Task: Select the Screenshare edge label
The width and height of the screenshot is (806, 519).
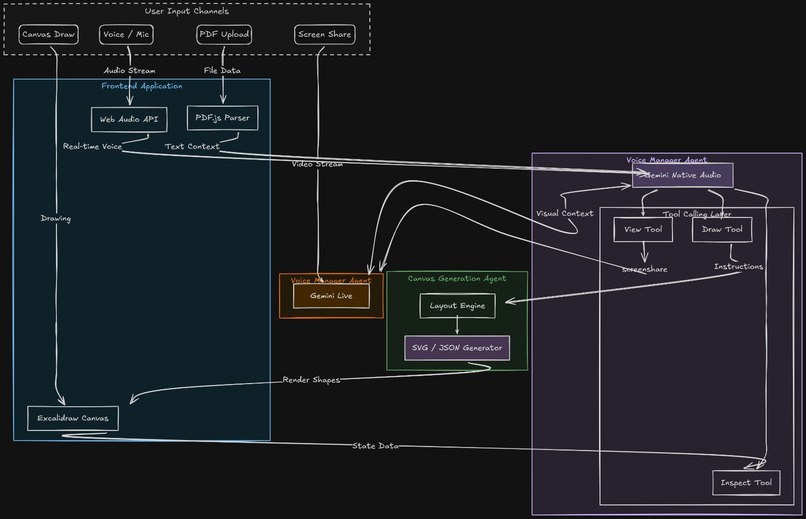Action: pyautogui.click(x=645, y=269)
